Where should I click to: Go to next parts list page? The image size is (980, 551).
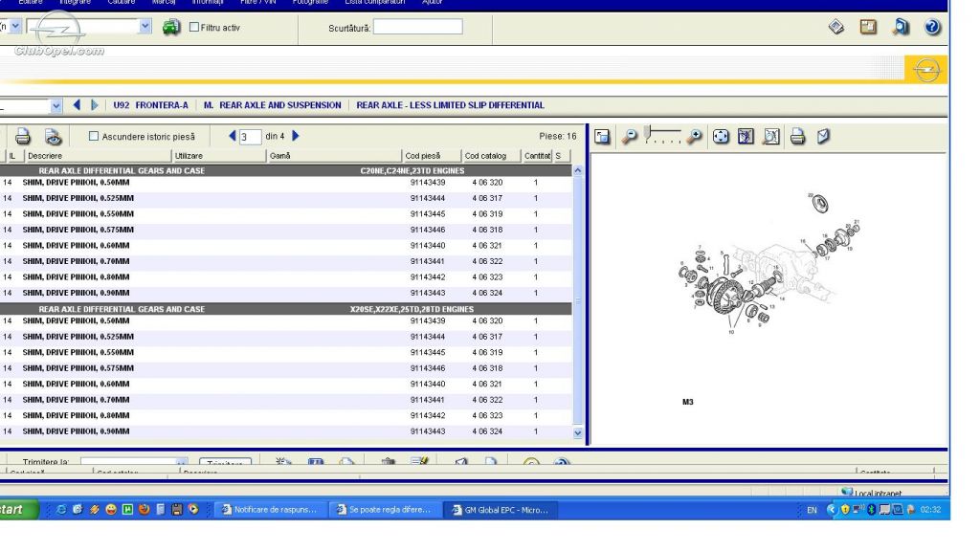(296, 136)
